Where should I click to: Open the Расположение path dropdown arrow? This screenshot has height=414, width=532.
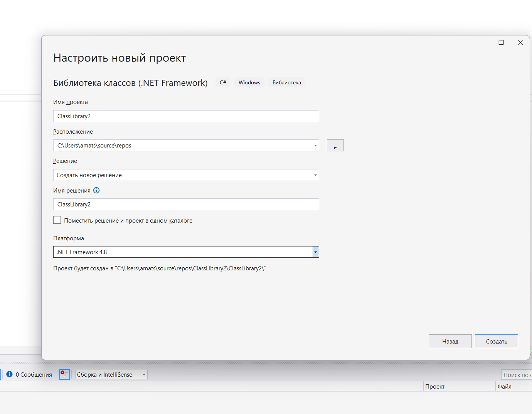315,146
